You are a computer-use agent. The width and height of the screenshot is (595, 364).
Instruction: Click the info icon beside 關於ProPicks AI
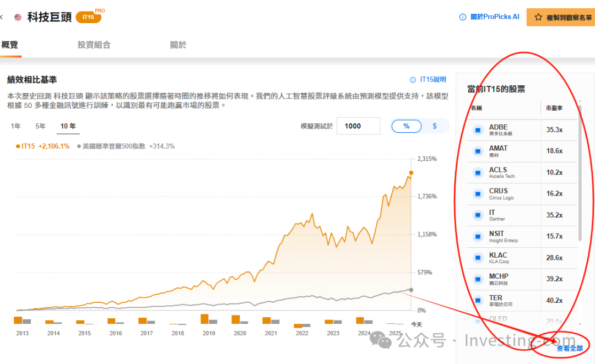point(463,17)
